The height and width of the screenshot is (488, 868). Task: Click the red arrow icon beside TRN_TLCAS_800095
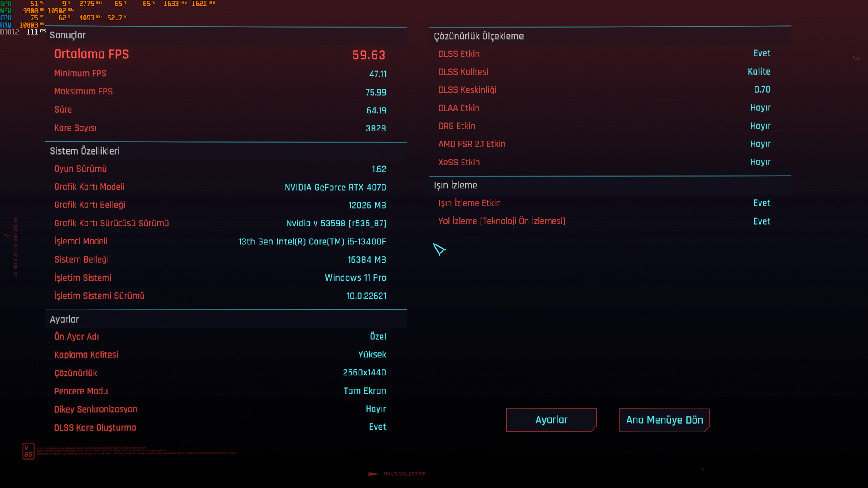click(374, 474)
